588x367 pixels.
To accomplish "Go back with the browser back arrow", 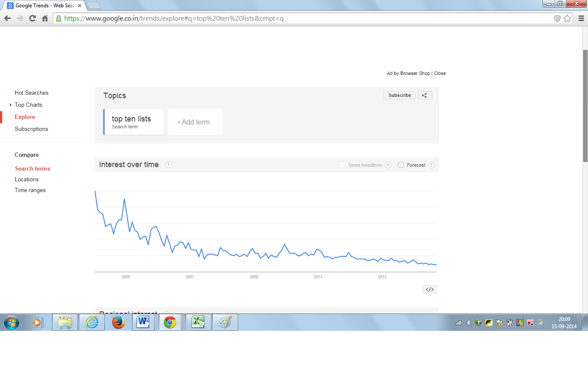I will click(7, 19).
